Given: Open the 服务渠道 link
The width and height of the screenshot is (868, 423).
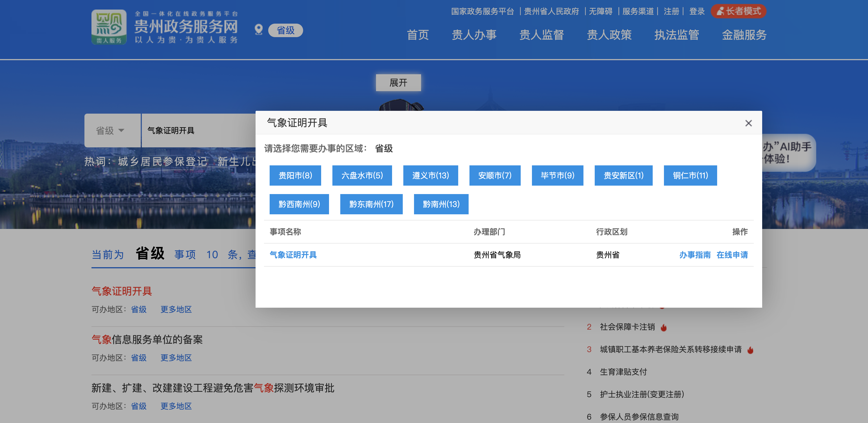Looking at the screenshot, I should pos(638,12).
